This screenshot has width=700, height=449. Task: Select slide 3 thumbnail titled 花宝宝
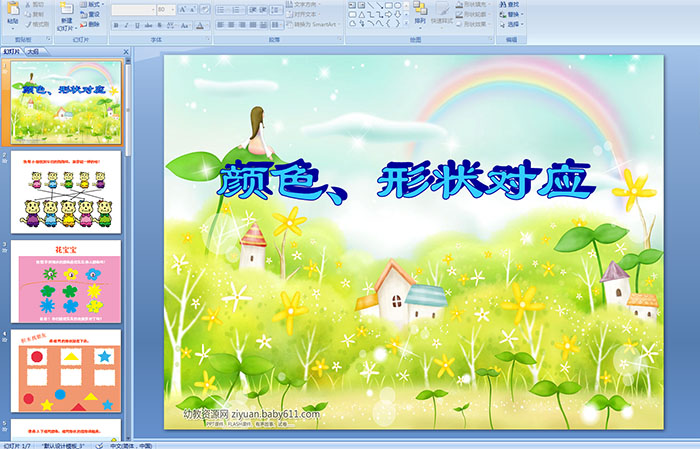click(x=66, y=281)
